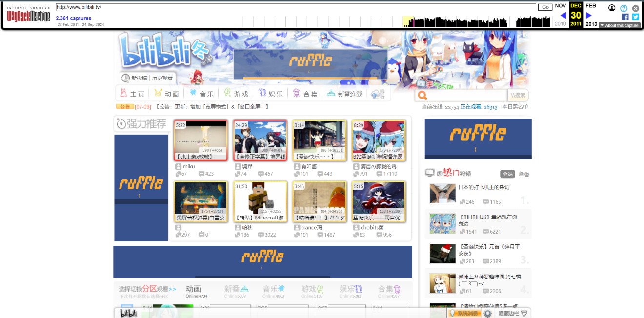
Task: Open the 动画 tab in main navigation
Action: (166, 94)
